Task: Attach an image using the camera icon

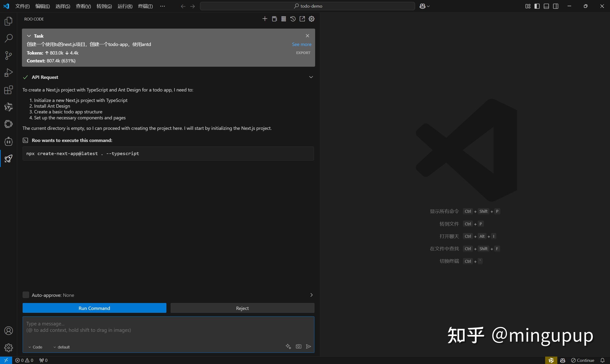Action: pos(298,346)
